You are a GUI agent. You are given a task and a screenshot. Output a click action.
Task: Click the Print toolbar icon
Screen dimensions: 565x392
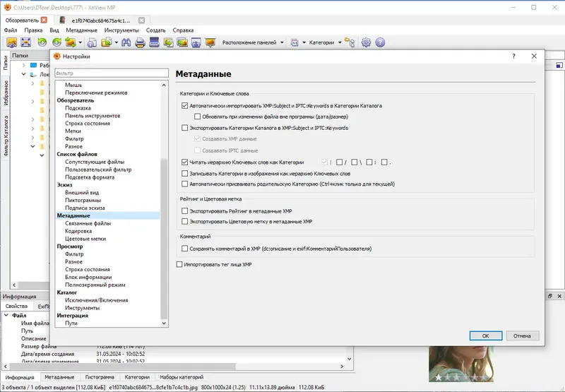click(x=140, y=42)
